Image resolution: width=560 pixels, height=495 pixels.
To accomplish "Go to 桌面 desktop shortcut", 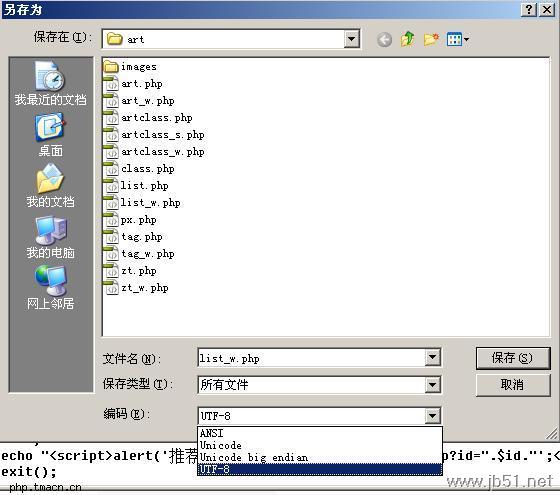I will click(50, 135).
